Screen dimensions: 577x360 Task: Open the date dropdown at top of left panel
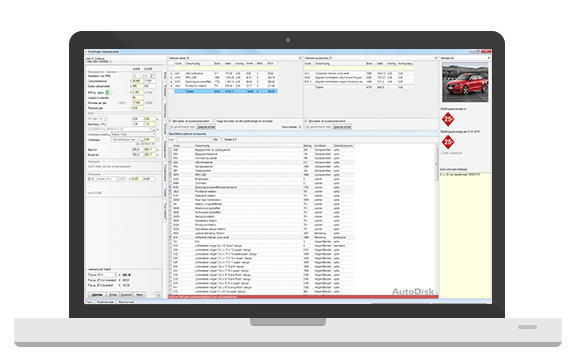pos(144,76)
